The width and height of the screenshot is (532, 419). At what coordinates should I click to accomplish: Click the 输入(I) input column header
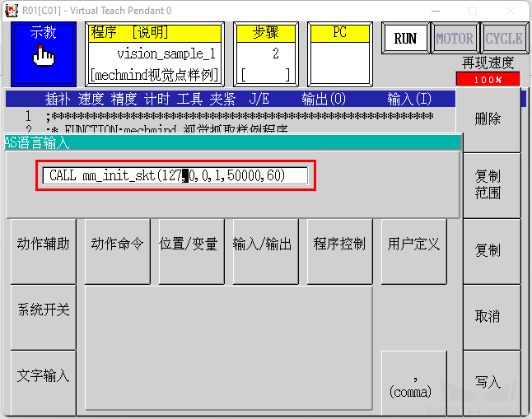pos(409,99)
